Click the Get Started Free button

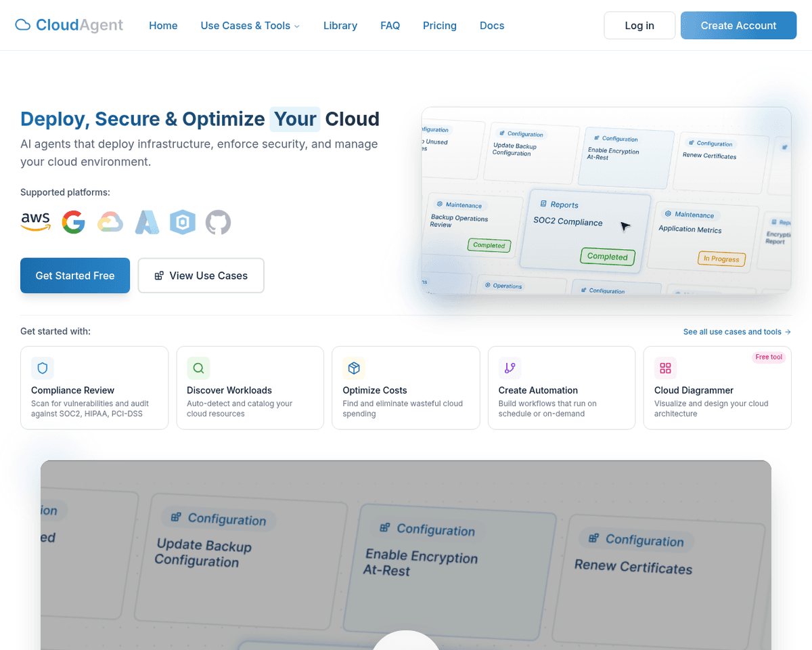tap(75, 276)
